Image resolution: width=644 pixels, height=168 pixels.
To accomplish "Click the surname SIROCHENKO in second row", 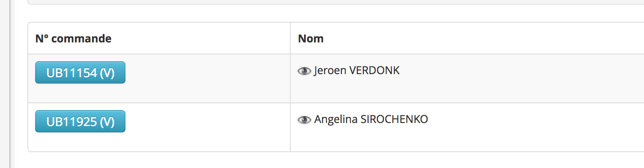I will click(394, 120).
